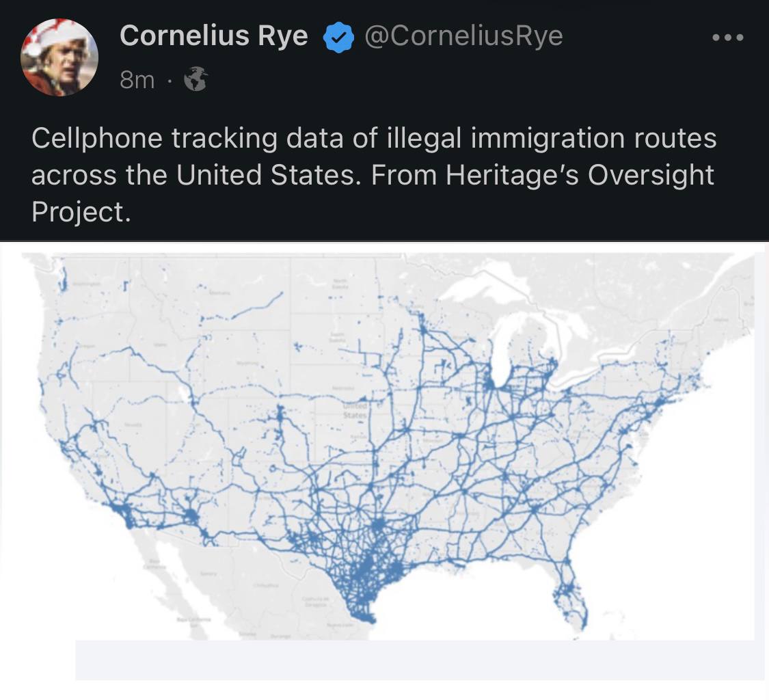
Task: Open the @CorneliusRye handle link
Action: tap(463, 36)
